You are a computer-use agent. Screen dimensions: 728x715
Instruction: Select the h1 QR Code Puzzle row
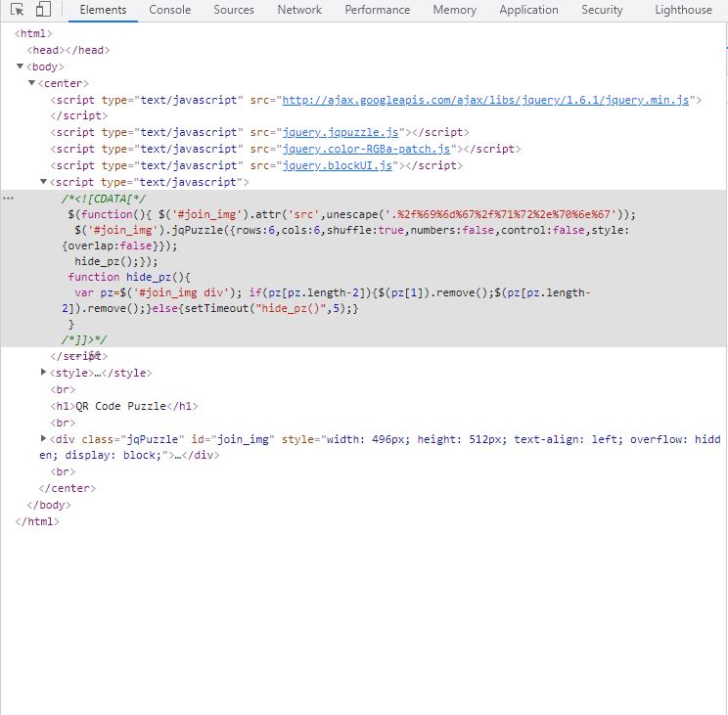click(124, 406)
